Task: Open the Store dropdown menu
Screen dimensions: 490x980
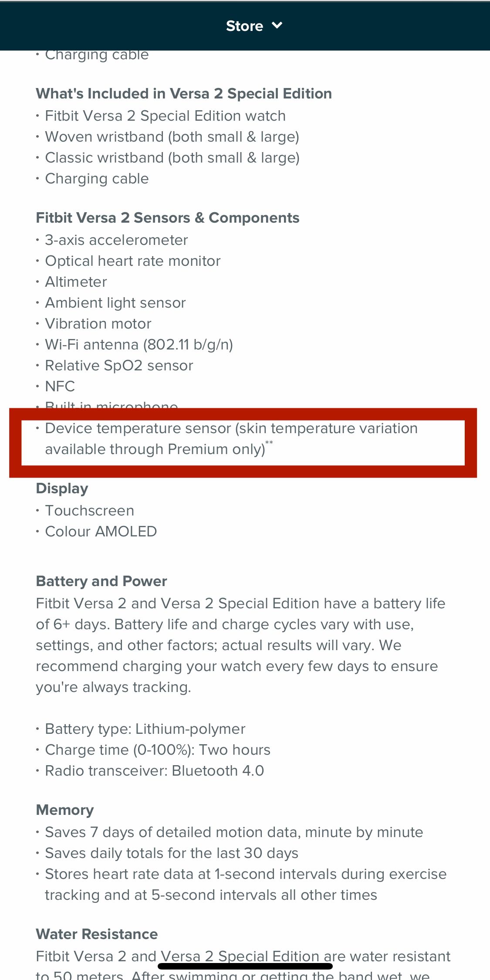Action: (x=244, y=26)
